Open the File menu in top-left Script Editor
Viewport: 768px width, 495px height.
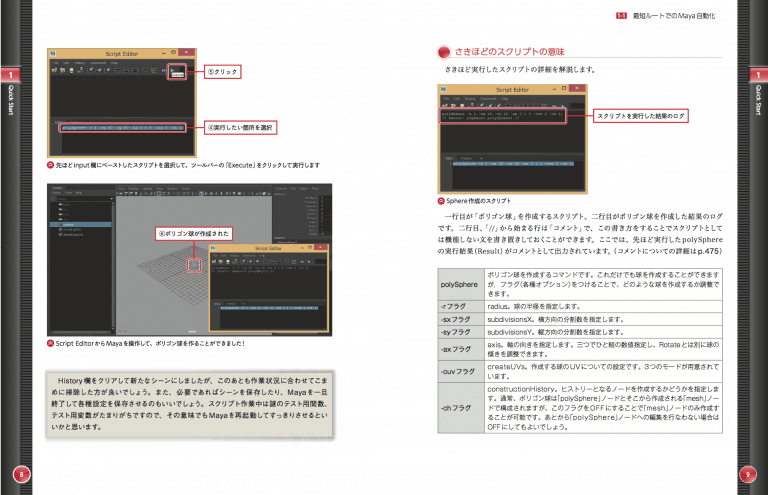[x=55, y=62]
